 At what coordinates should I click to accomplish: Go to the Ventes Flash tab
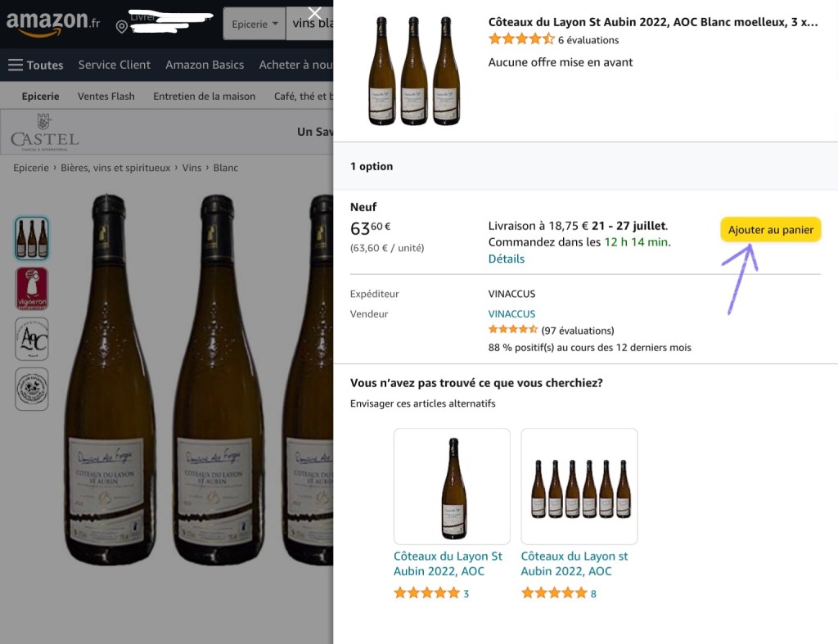pyautogui.click(x=106, y=96)
